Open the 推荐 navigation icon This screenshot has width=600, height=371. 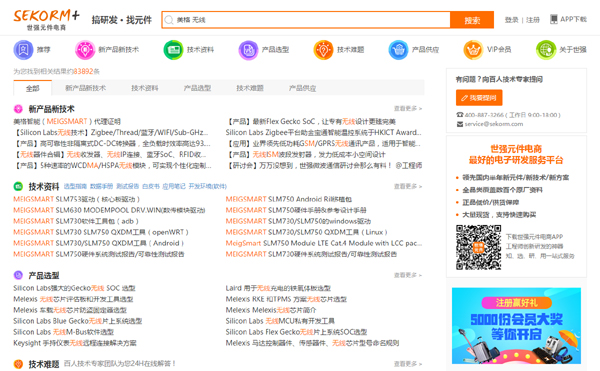(23, 50)
